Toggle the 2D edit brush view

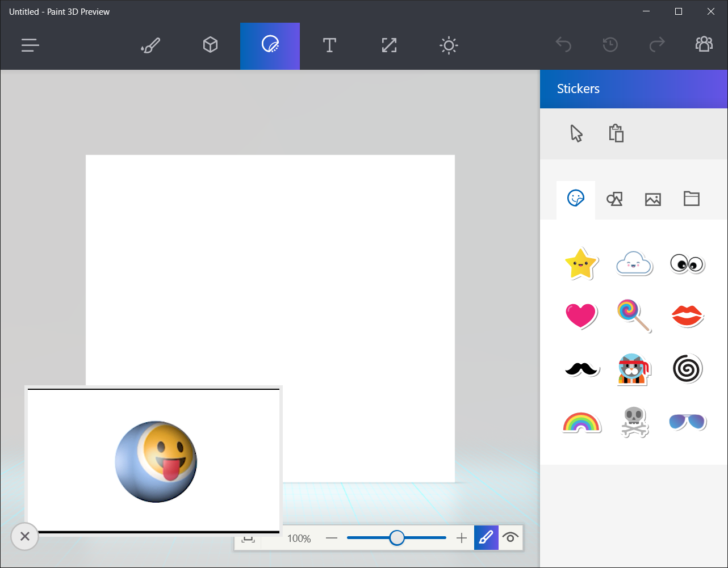(x=486, y=538)
